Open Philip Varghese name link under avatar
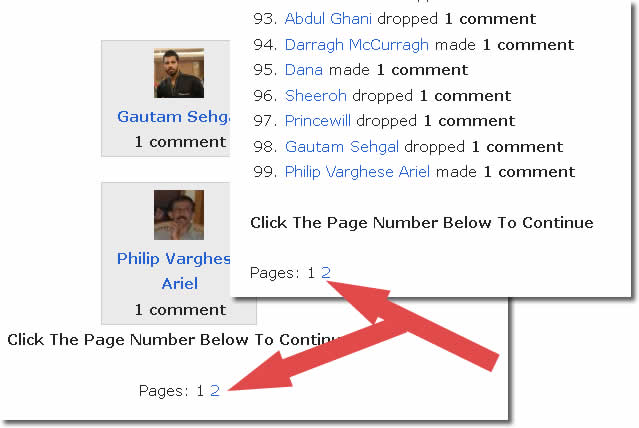The image size is (639, 428). pyautogui.click(x=174, y=259)
